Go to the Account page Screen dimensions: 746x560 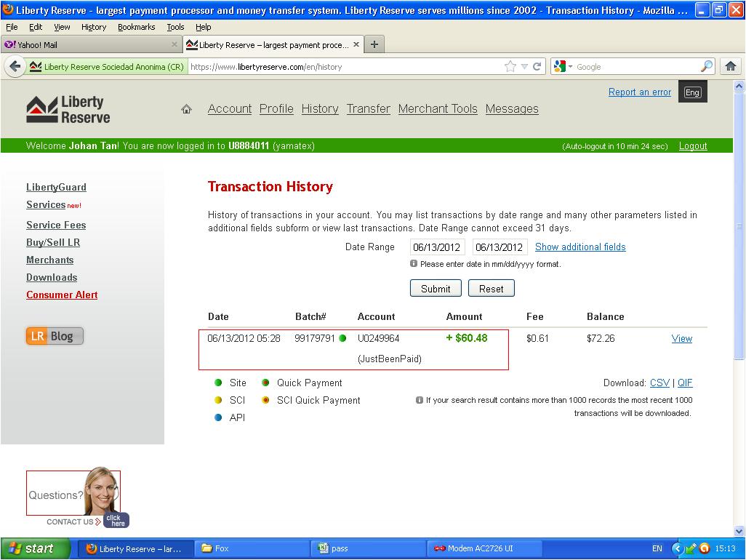click(230, 109)
